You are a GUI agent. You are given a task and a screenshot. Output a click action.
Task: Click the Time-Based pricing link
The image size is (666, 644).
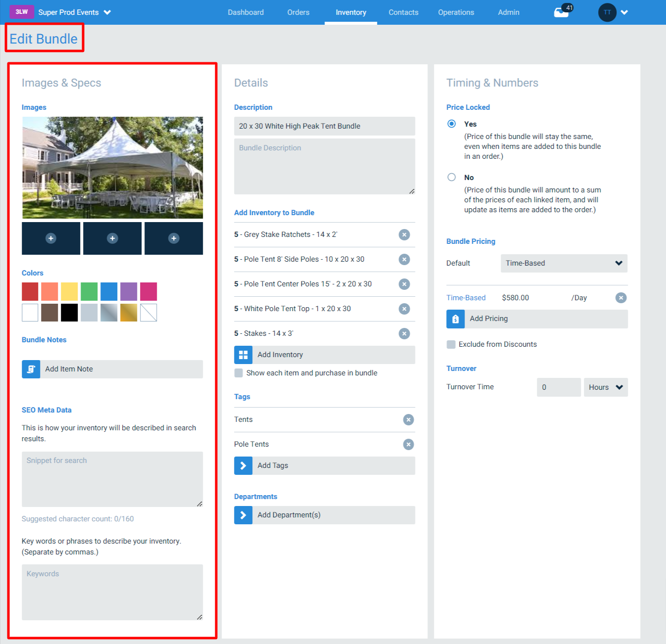tap(466, 298)
